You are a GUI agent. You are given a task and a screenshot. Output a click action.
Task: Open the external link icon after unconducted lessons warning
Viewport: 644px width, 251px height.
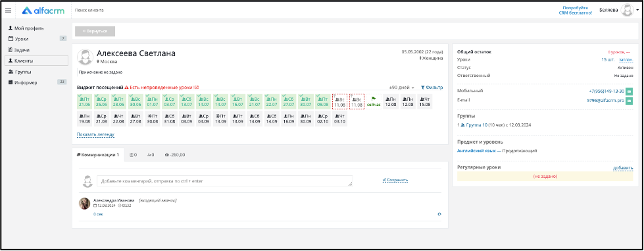(x=197, y=87)
